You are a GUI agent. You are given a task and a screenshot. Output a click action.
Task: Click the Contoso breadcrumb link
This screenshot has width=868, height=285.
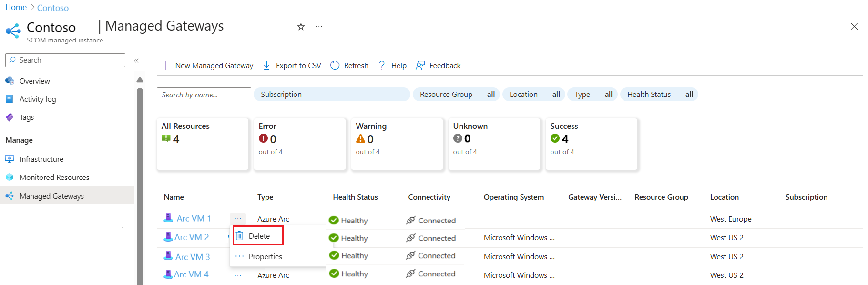(x=53, y=8)
